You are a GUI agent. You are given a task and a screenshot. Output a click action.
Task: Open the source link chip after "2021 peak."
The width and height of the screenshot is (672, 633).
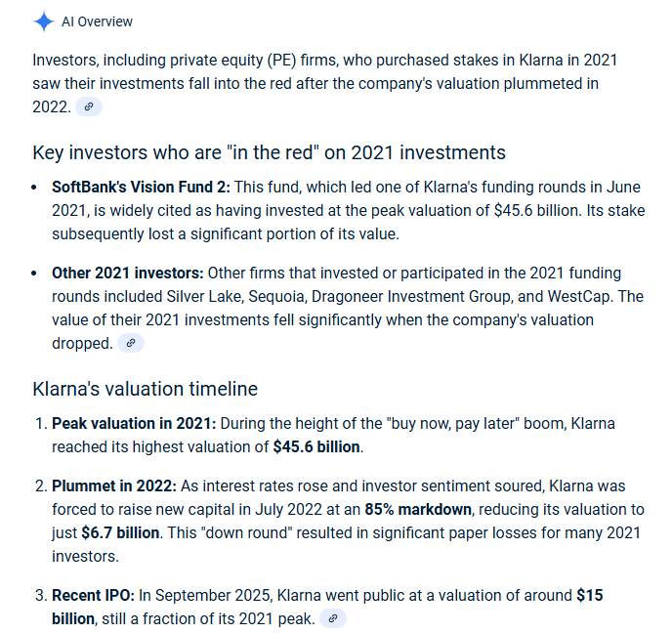tap(333, 618)
